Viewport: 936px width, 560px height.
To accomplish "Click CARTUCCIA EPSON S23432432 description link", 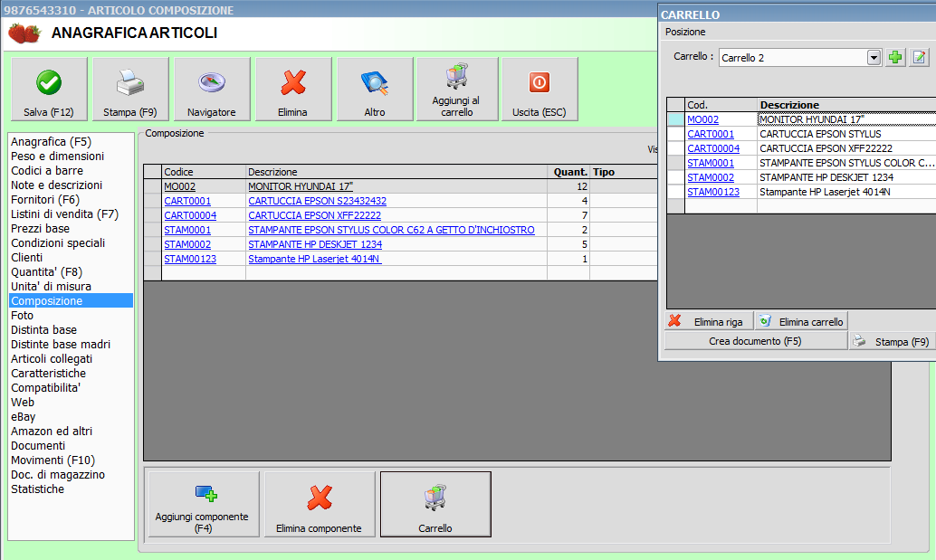I will (x=318, y=201).
